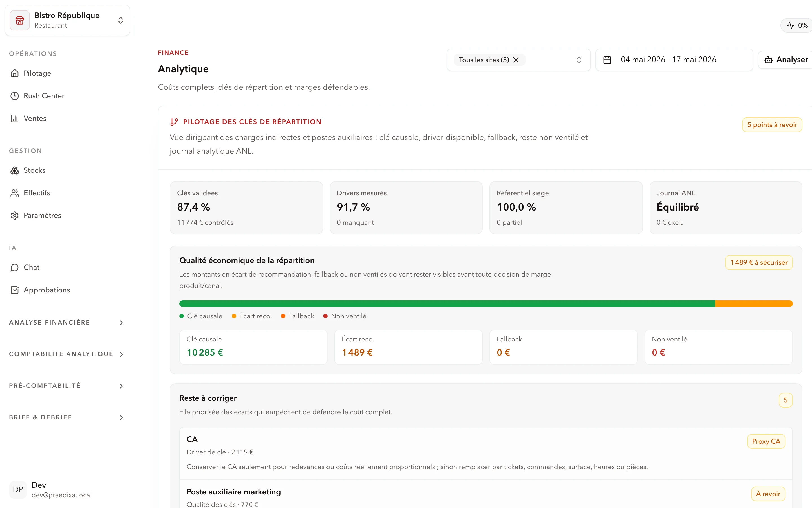Click the orange segment of the quality bar
The width and height of the screenshot is (812, 508).
754,304
